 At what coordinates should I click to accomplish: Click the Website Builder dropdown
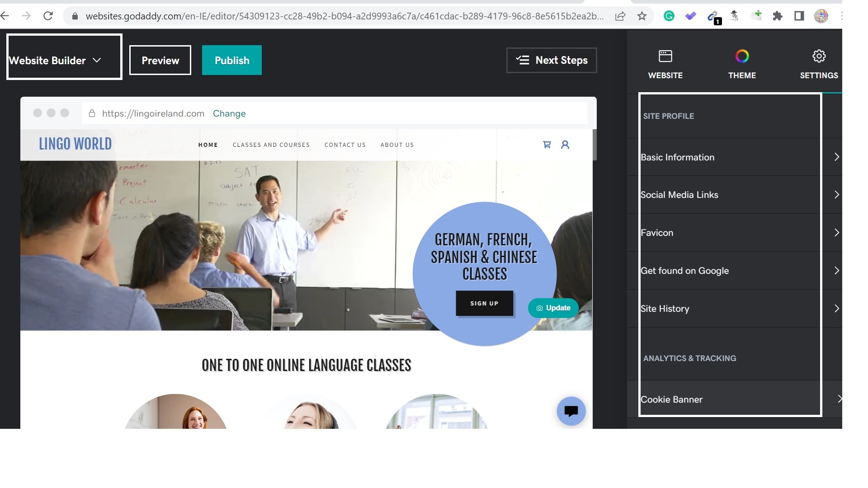coord(54,60)
